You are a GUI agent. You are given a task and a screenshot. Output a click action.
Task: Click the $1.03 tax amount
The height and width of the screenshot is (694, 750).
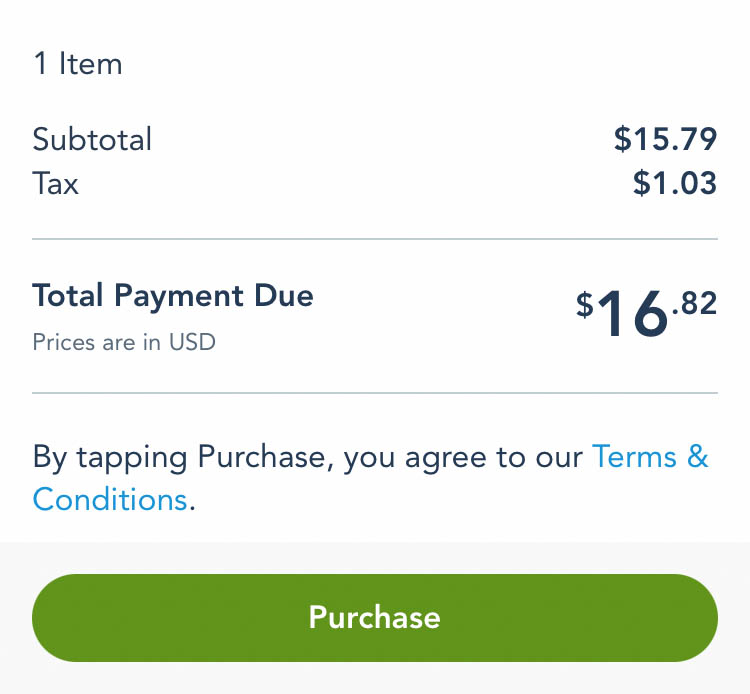(674, 183)
